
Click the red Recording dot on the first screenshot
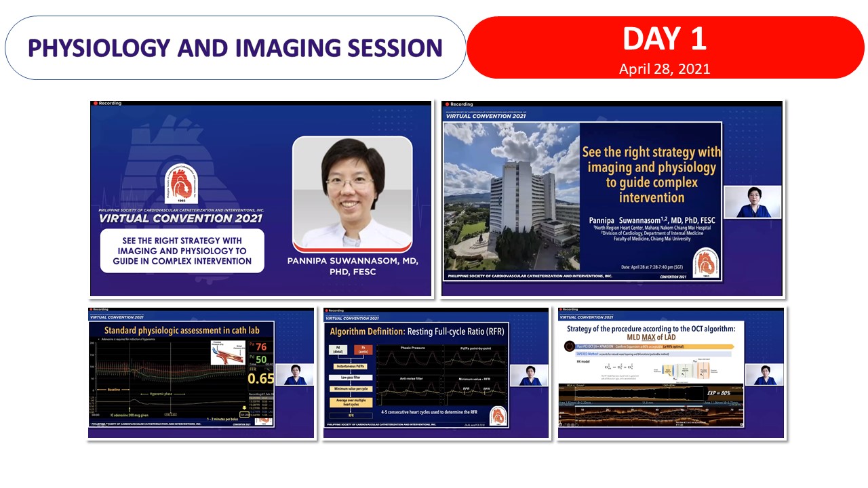coord(96,104)
